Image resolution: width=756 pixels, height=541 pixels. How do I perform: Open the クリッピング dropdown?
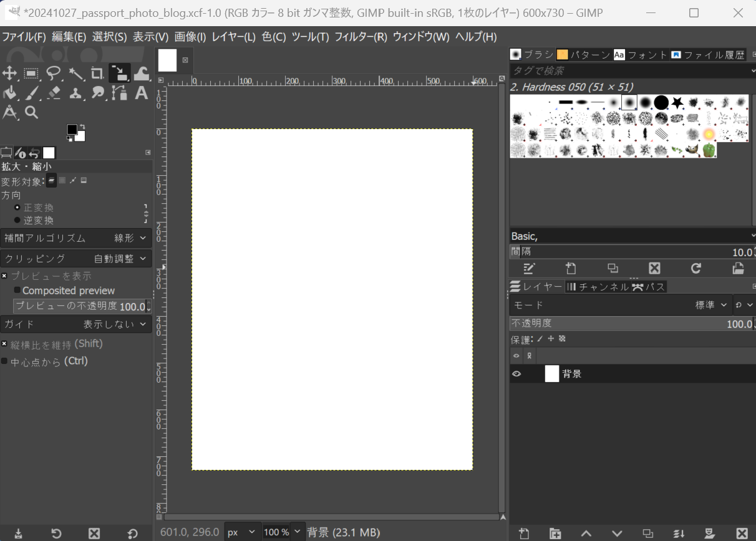pyautogui.click(x=76, y=259)
